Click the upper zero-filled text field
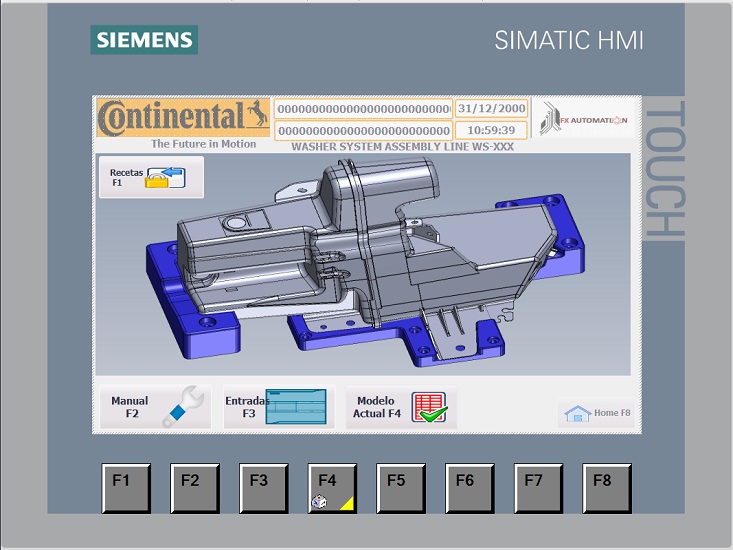Image resolution: width=733 pixels, height=550 pixels. click(363, 108)
